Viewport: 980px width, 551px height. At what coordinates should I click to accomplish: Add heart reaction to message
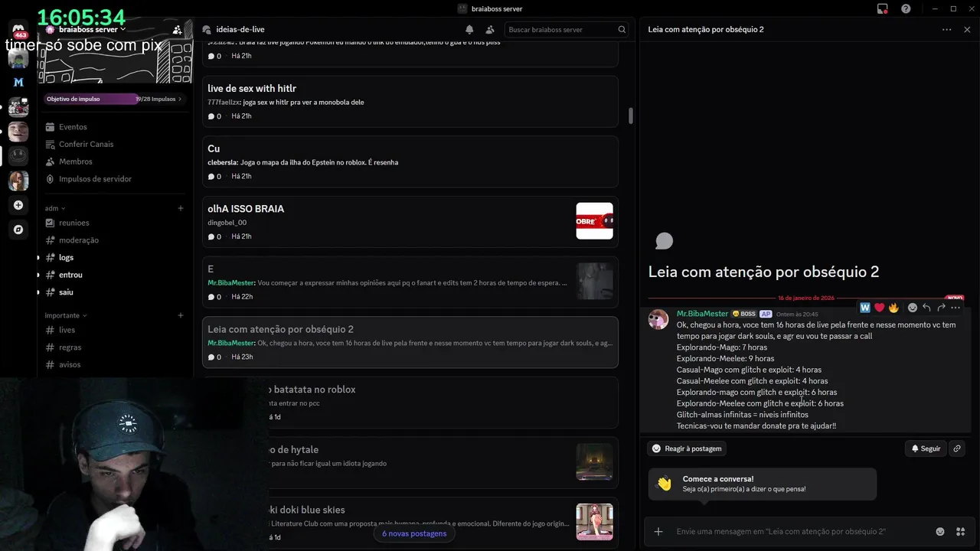879,308
